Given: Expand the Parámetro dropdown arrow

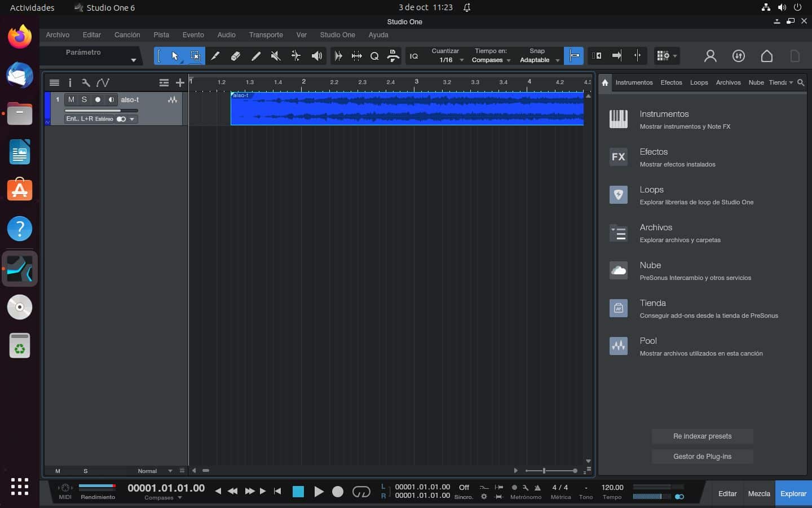Looking at the screenshot, I should (134, 60).
